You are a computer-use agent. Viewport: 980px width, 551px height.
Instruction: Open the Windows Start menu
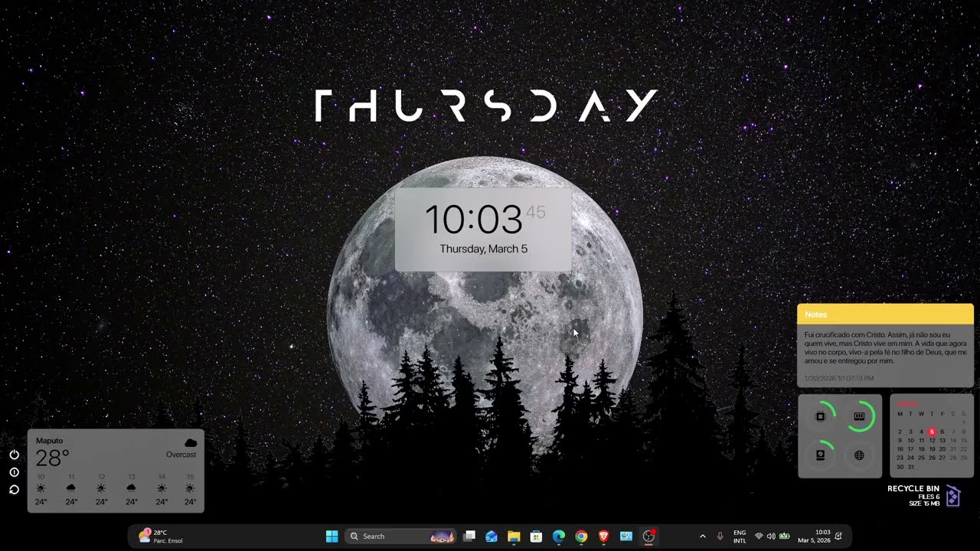[332, 536]
